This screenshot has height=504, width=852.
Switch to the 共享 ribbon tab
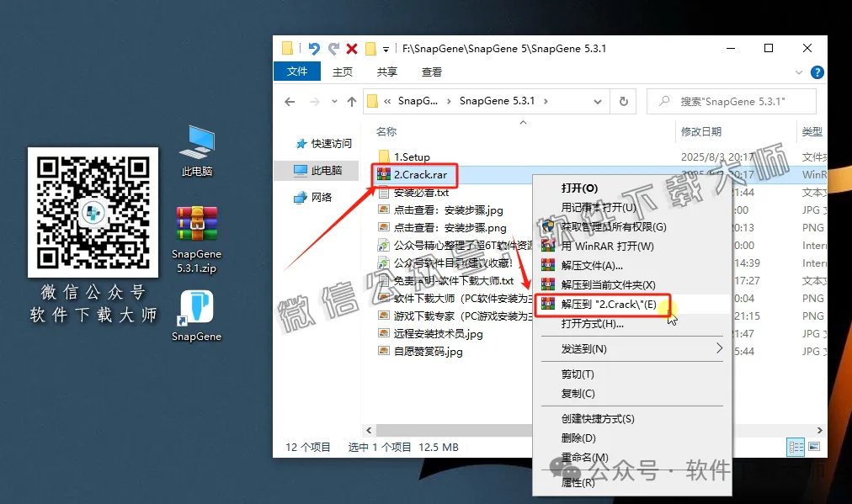pyautogui.click(x=386, y=72)
